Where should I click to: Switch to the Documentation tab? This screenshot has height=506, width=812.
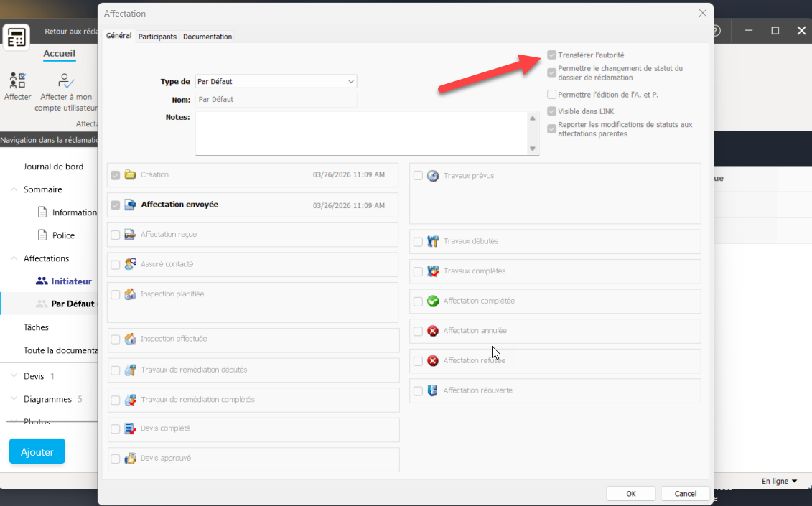(207, 37)
